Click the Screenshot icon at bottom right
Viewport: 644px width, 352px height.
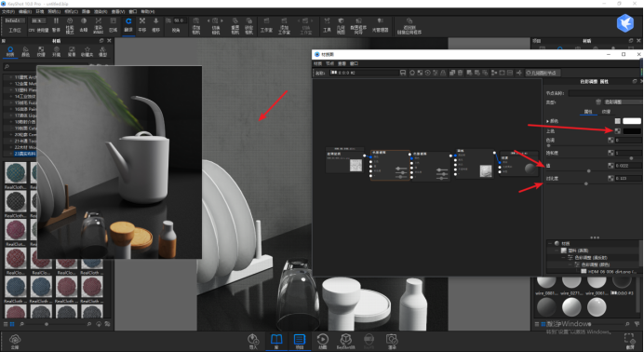click(x=630, y=341)
